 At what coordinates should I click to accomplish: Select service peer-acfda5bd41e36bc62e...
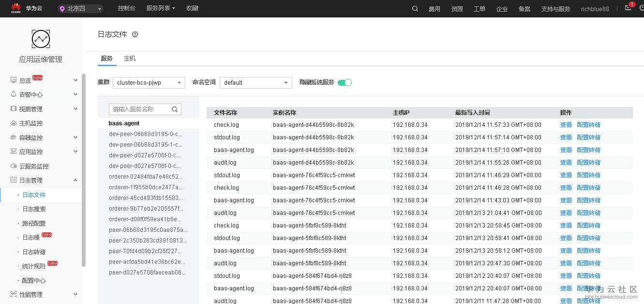tap(148, 262)
